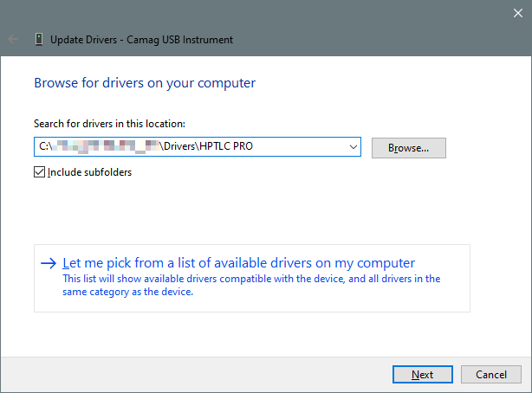Click inside the driver path combo box
Viewport: 532px width, 393px height.
click(x=295, y=148)
